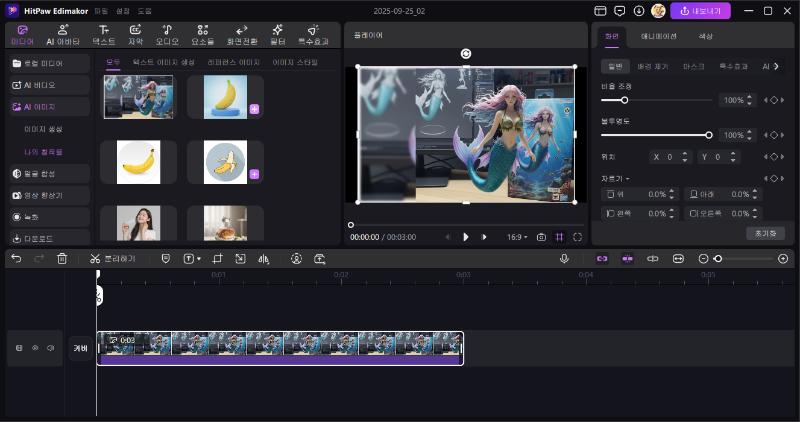This screenshot has height=422, width=800.
Task: Increase the opacity 100% stepper value
Action: pyautogui.click(x=749, y=132)
